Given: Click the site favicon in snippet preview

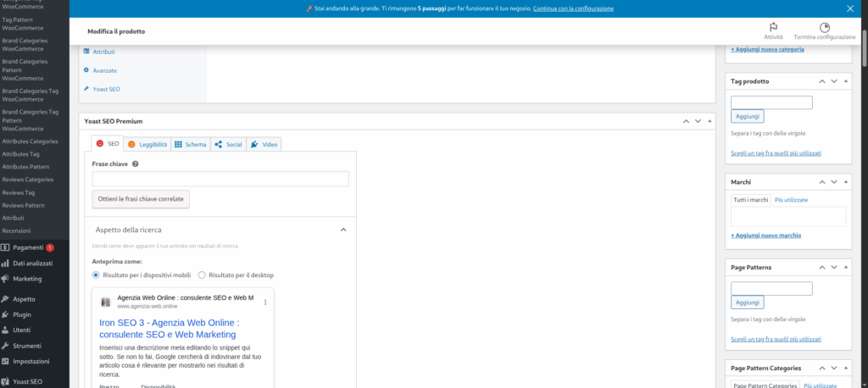Looking at the screenshot, I should 105,302.
